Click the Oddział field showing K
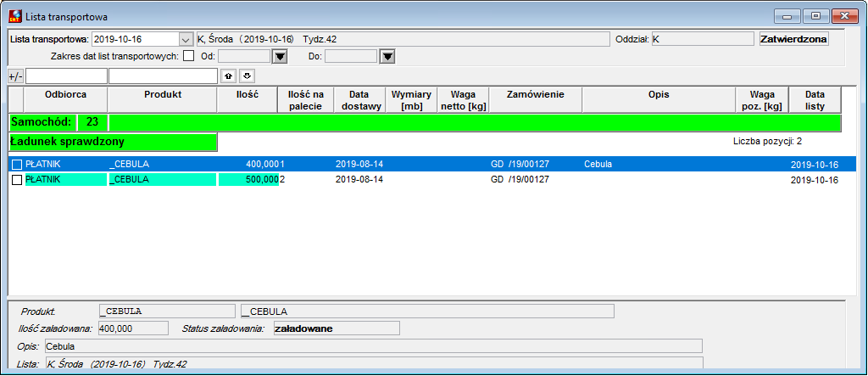 click(x=703, y=39)
